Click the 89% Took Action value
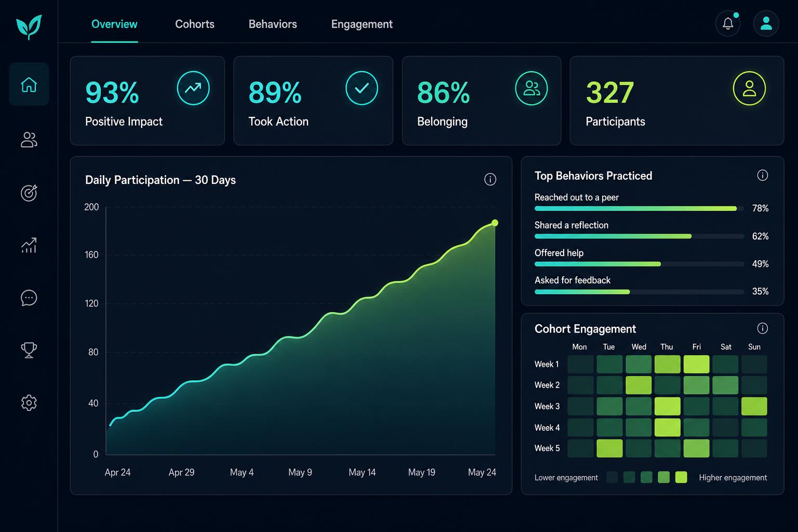 pos(275,93)
